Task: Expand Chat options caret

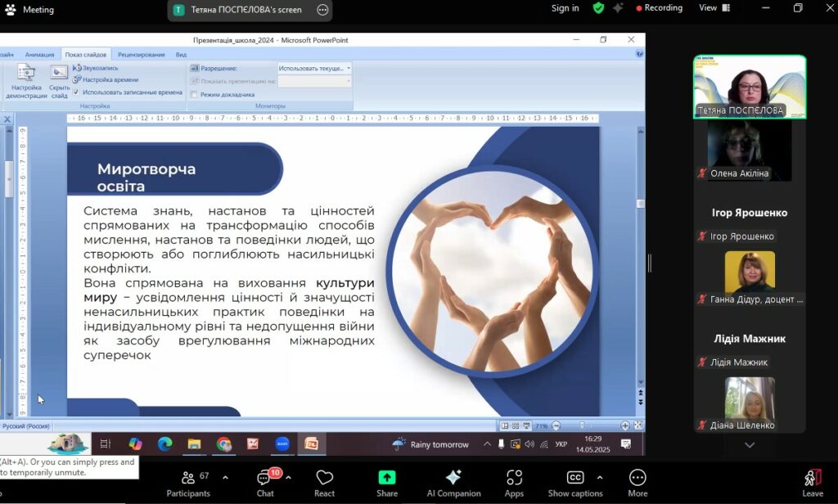Action: 289,477
